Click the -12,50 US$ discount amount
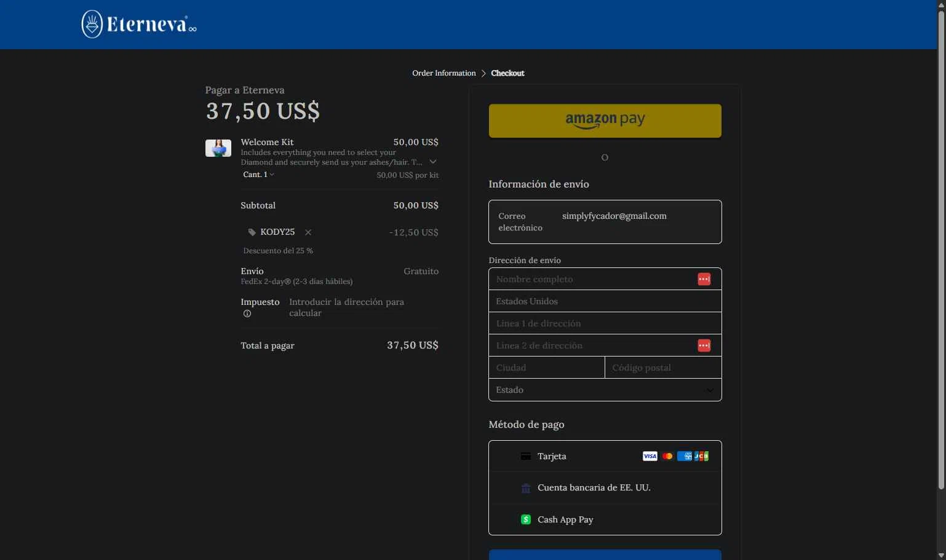 pyautogui.click(x=414, y=232)
